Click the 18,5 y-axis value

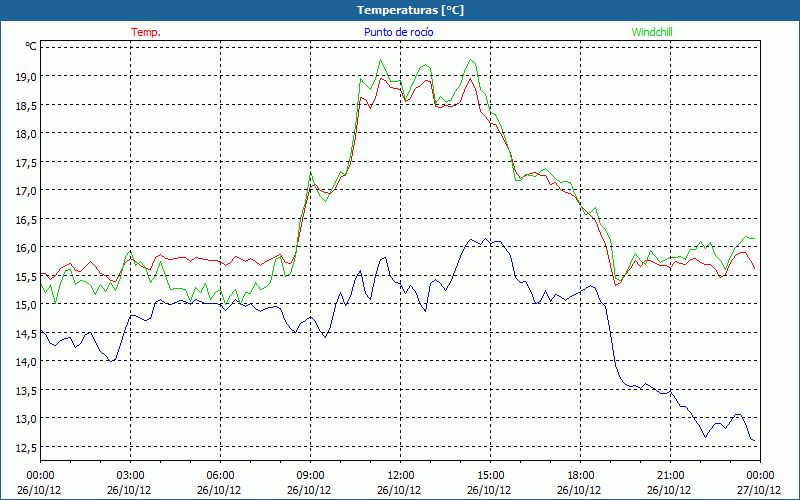(x=28, y=106)
